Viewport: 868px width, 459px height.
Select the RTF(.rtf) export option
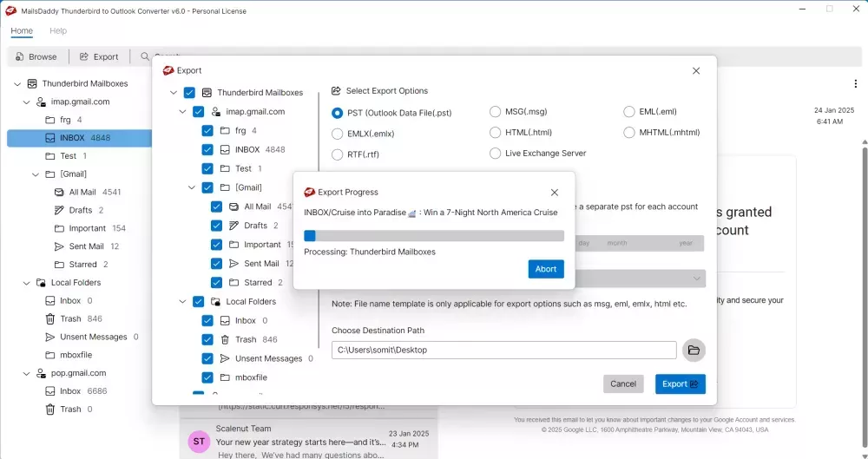pyautogui.click(x=337, y=154)
